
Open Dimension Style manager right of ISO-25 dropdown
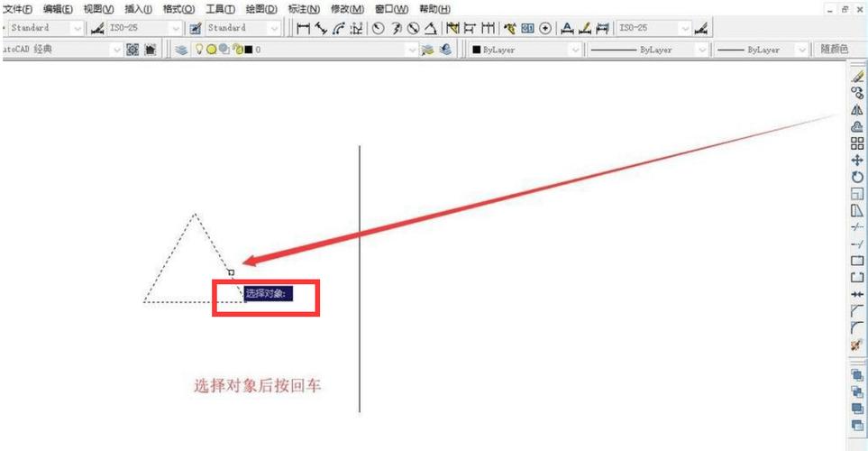[701, 28]
